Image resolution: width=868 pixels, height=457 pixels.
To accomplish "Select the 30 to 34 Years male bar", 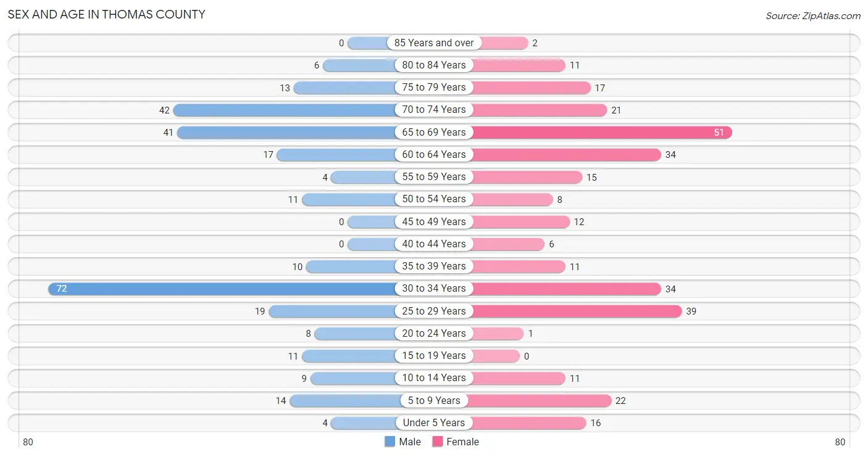I will 222,289.
